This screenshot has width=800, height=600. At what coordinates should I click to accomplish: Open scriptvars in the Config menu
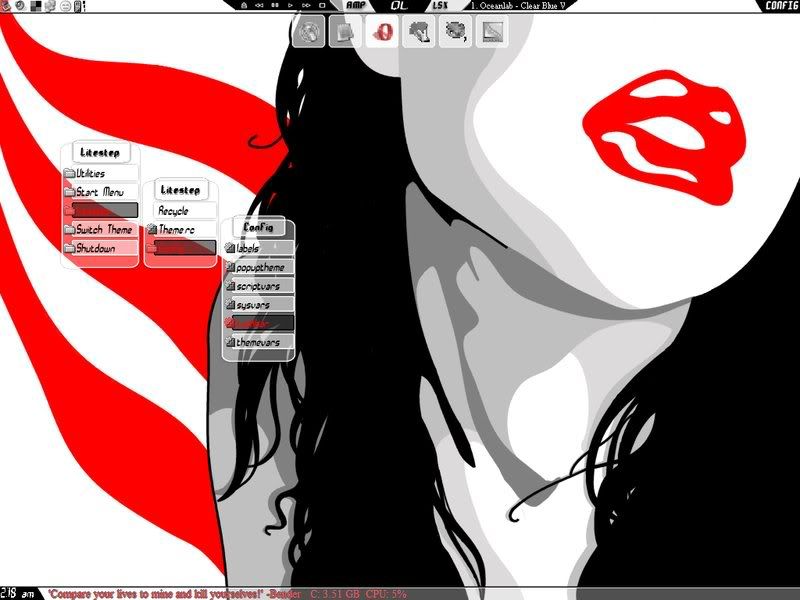[259, 286]
